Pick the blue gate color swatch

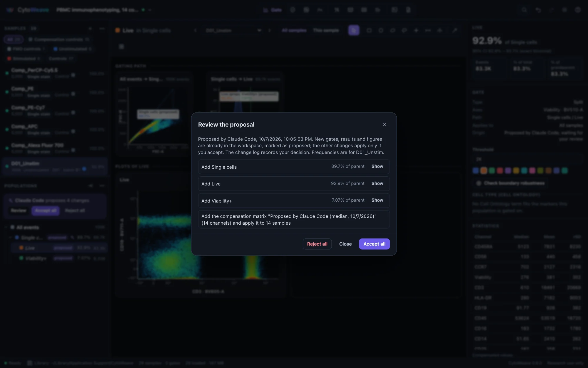click(475, 170)
